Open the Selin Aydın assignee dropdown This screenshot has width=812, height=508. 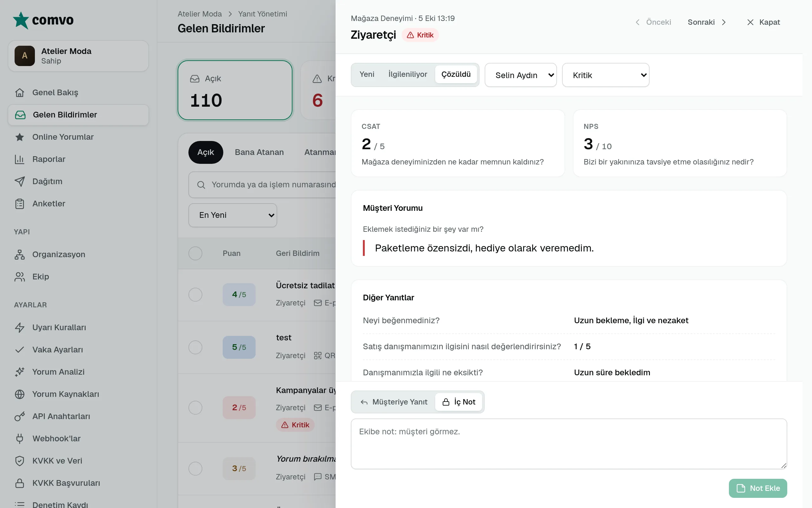coord(521,75)
